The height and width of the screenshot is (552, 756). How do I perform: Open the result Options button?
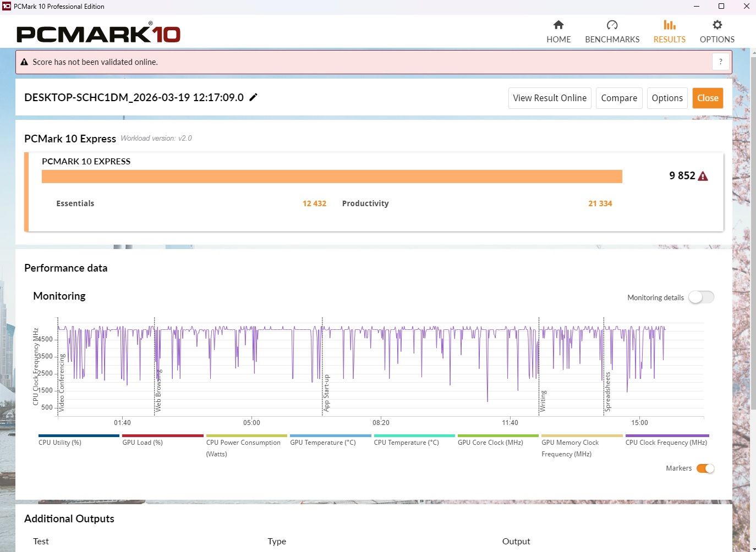667,98
